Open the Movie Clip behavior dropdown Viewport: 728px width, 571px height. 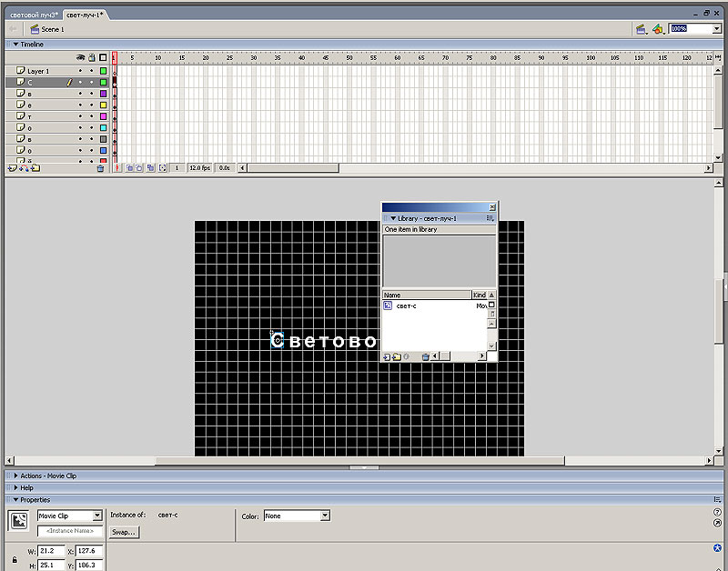click(x=97, y=516)
